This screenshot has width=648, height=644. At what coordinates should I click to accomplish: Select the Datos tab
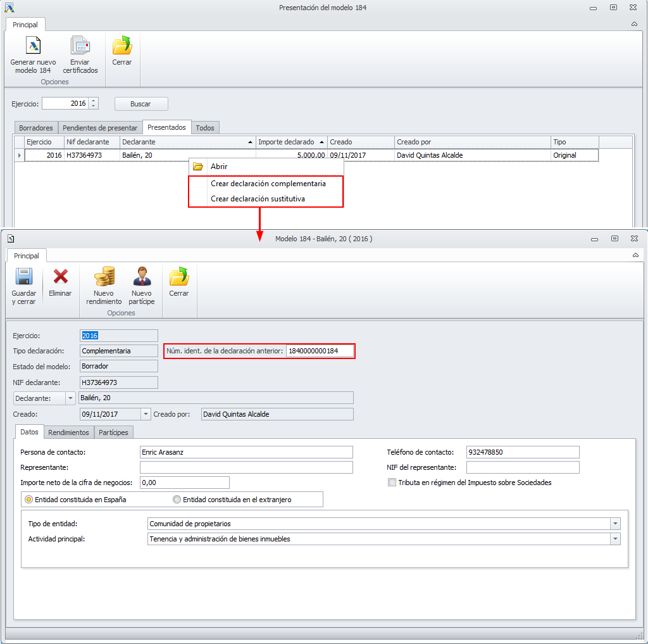(x=29, y=432)
